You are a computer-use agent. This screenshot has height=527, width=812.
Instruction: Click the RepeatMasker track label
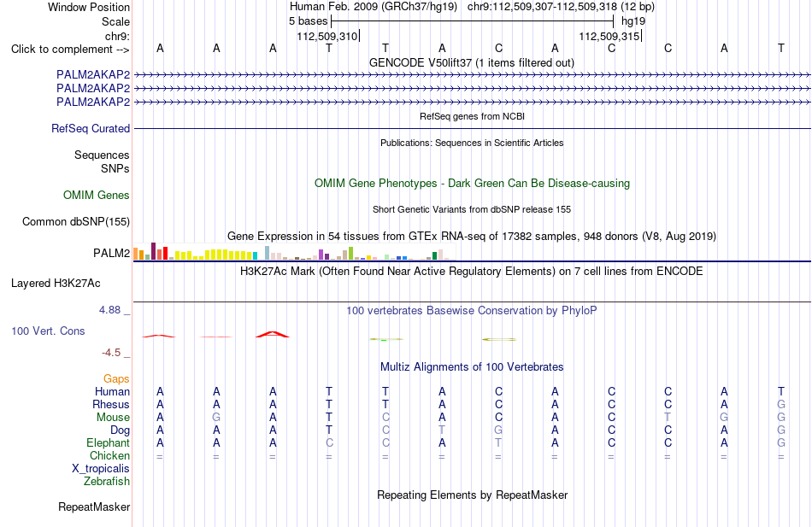click(94, 507)
